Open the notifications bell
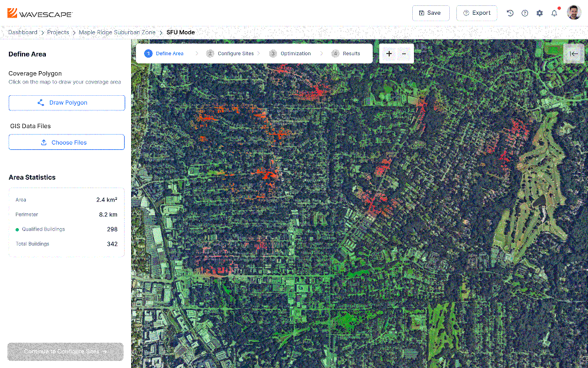 coord(554,13)
